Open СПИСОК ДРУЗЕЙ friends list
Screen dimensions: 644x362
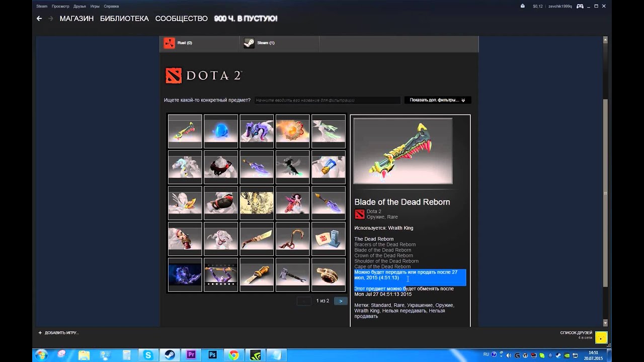coord(576,333)
